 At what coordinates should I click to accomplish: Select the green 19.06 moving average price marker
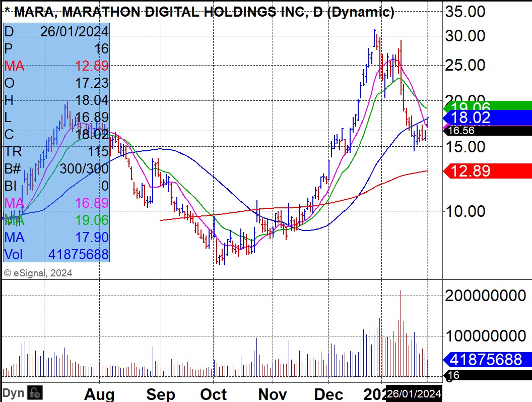pos(488,106)
